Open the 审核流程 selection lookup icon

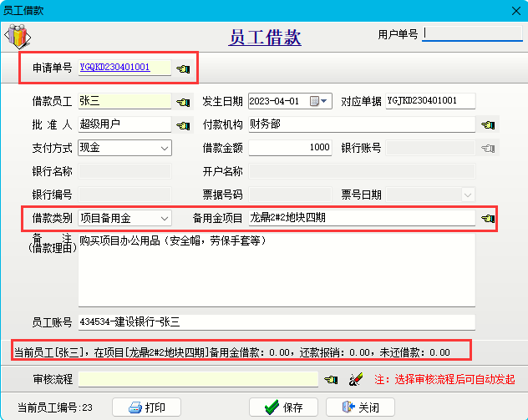[x=331, y=380]
